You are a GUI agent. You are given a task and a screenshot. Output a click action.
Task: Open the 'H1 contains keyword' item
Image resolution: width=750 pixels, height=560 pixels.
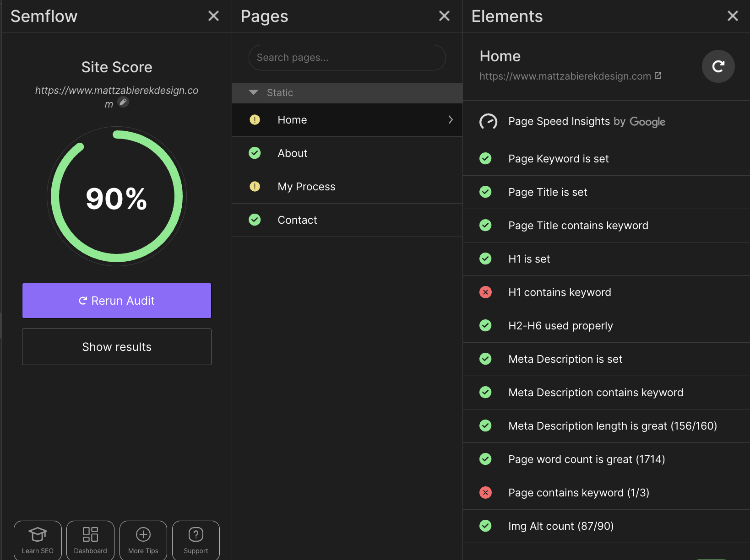coord(606,292)
